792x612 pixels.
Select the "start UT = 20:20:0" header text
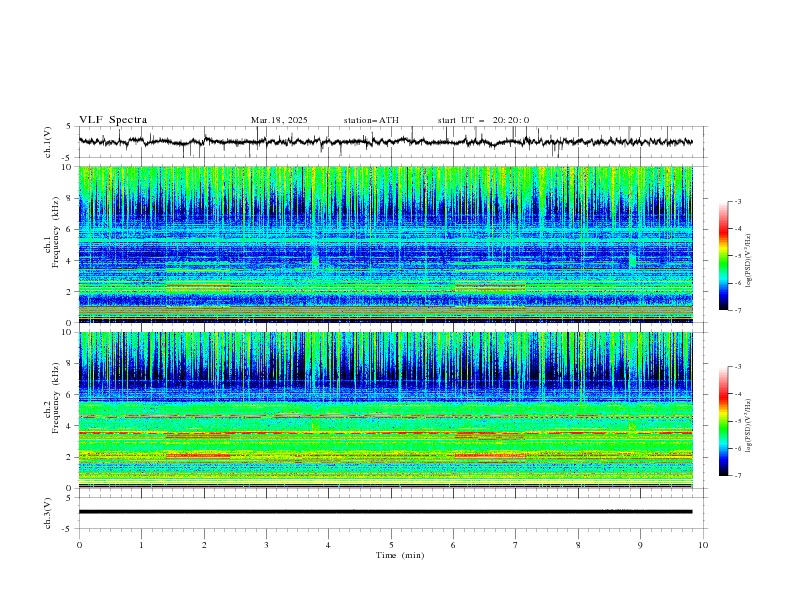coord(483,120)
